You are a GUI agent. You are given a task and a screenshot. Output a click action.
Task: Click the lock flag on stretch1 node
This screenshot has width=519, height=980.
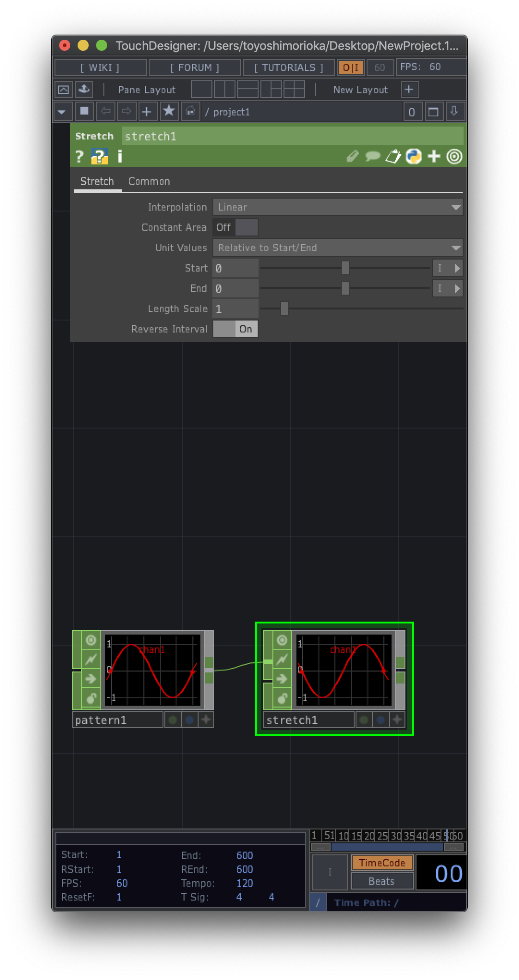pos(282,698)
